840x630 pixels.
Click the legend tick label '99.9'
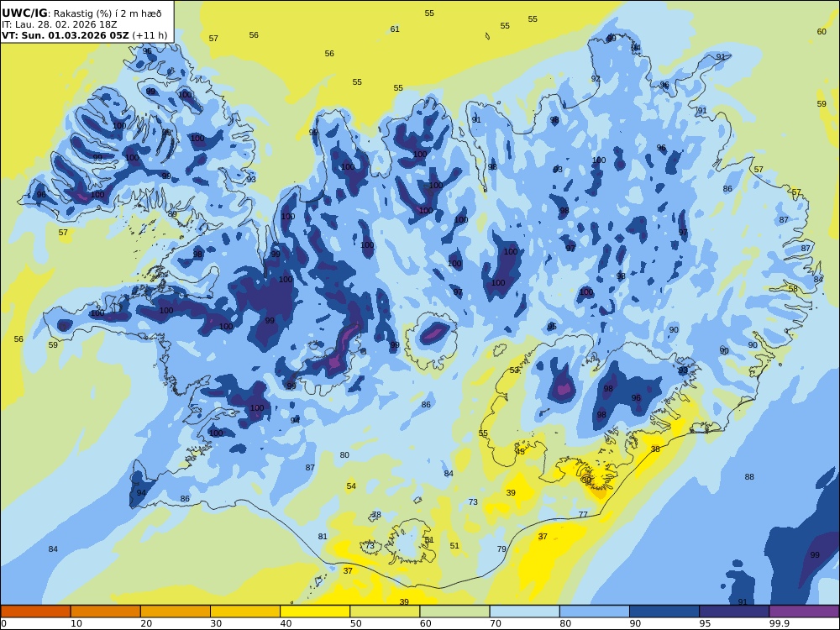pyautogui.click(x=779, y=623)
